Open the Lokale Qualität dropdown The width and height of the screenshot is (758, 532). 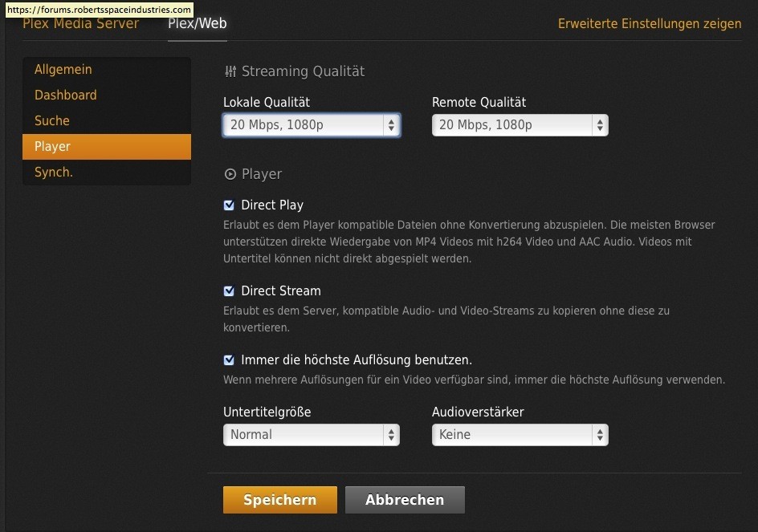coord(312,125)
